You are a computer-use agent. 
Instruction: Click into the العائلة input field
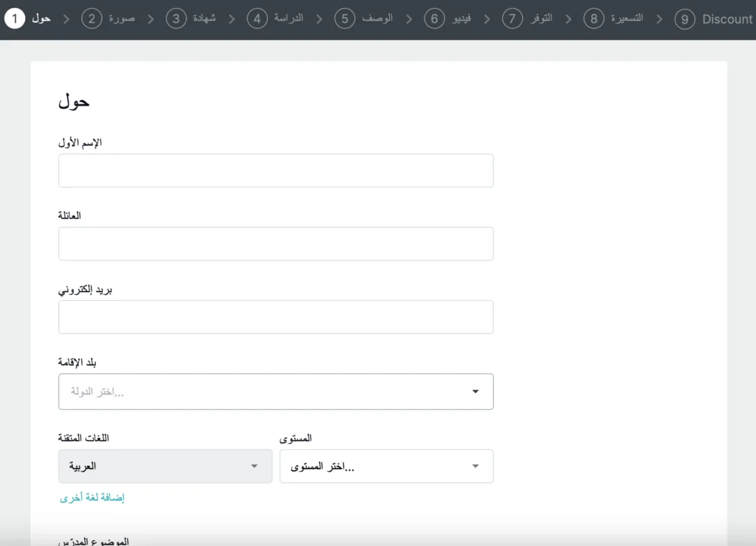275,244
